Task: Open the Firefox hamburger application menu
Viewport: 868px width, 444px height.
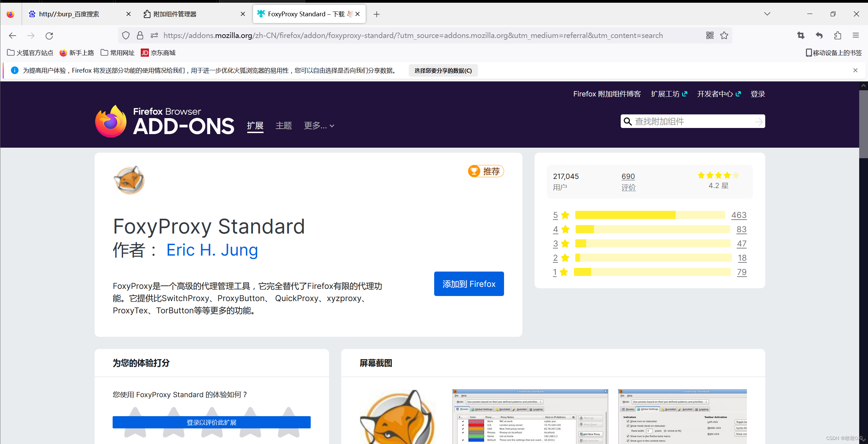Action: pos(855,35)
